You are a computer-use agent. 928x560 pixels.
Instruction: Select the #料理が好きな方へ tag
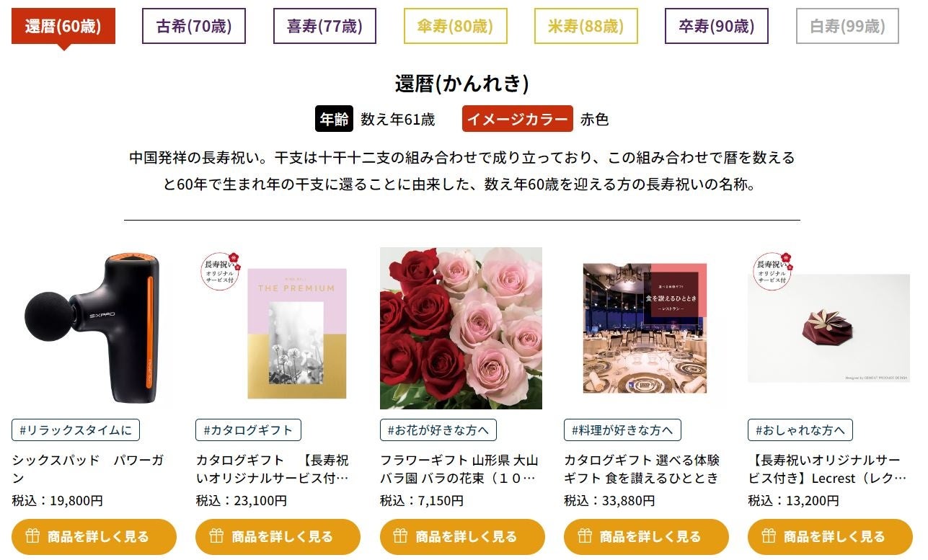tap(622, 430)
